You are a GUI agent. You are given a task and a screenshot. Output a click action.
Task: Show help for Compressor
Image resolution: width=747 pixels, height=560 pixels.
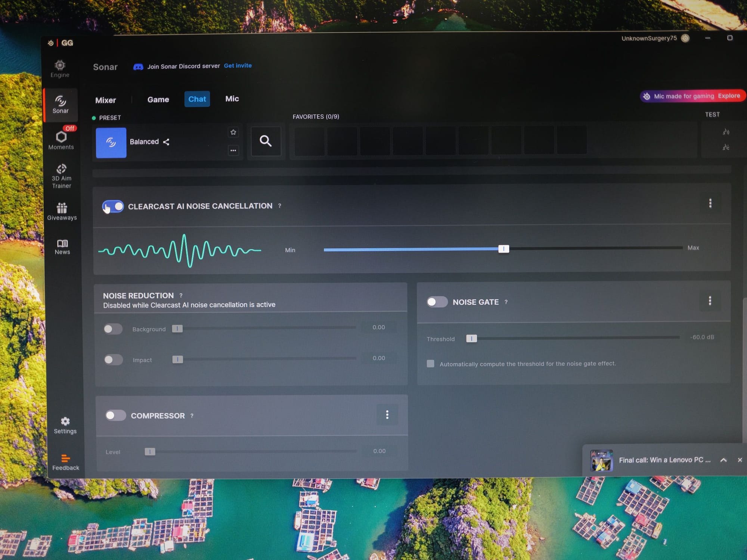(x=192, y=416)
